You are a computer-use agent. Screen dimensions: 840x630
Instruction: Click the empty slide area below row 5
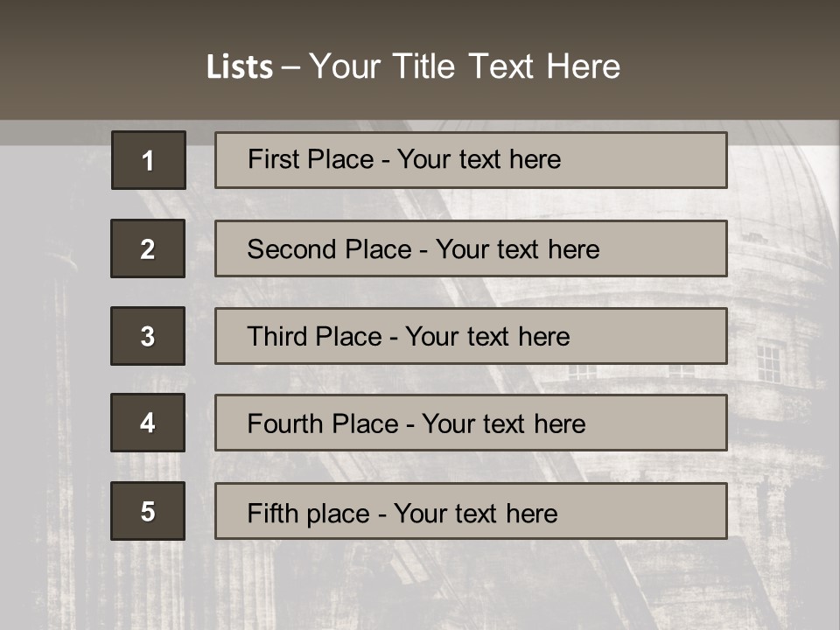coord(420,586)
